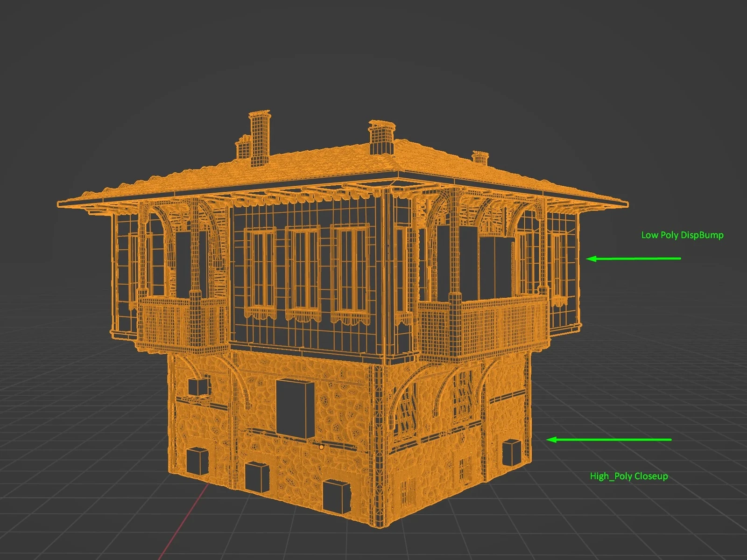Click the High_Poly Closeup label
This screenshot has width=747, height=560.
pyautogui.click(x=630, y=477)
